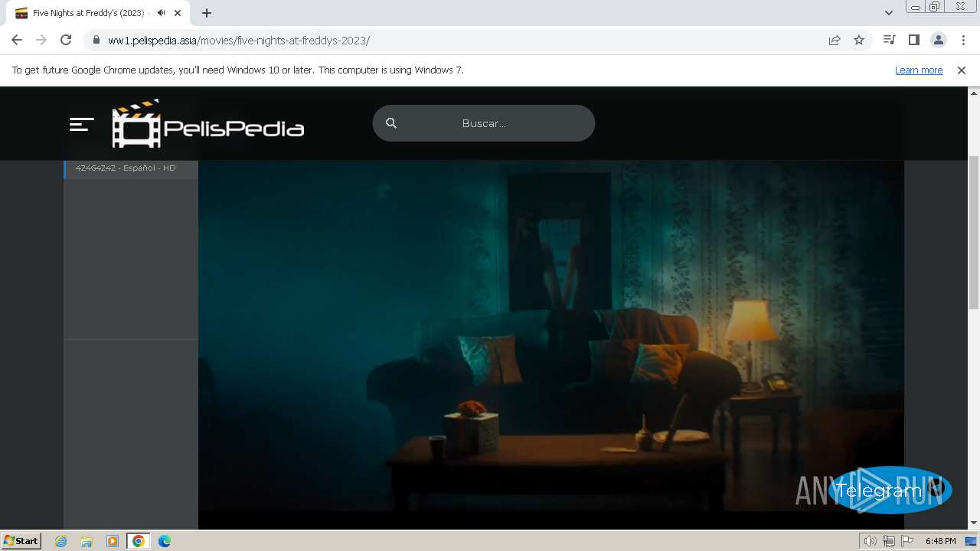This screenshot has height=551, width=980.
Task: Click the search magnifier icon
Action: coord(391,123)
